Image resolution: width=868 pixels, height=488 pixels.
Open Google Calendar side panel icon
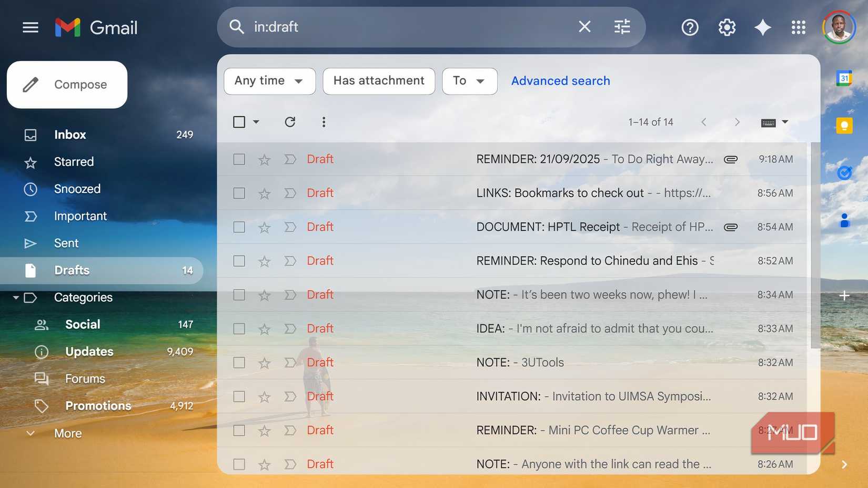click(844, 78)
